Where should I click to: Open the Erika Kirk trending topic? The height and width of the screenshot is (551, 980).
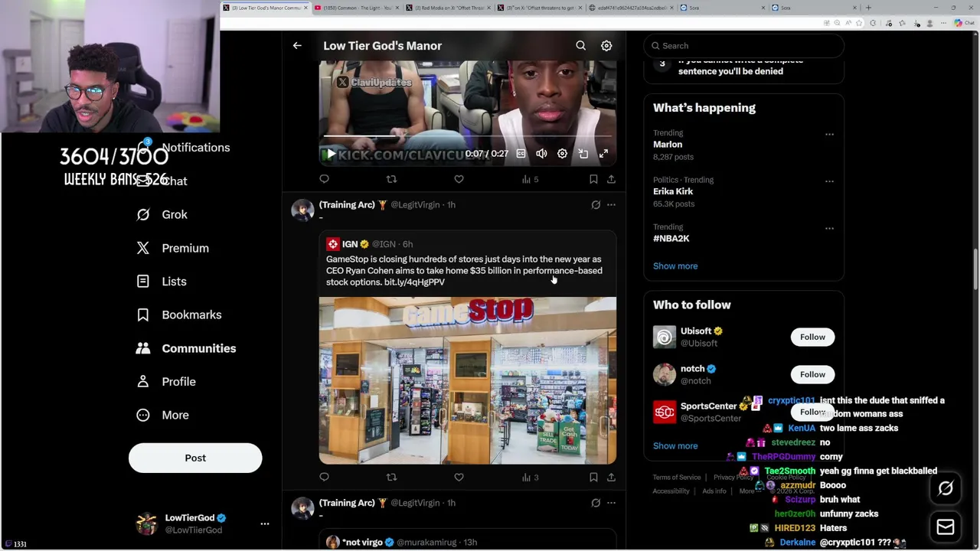673,191
